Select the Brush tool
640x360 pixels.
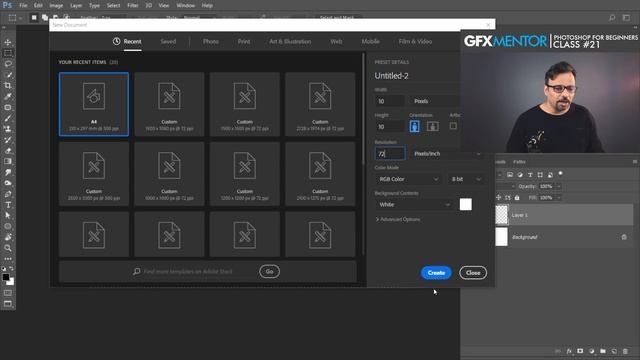pyautogui.click(x=8, y=118)
